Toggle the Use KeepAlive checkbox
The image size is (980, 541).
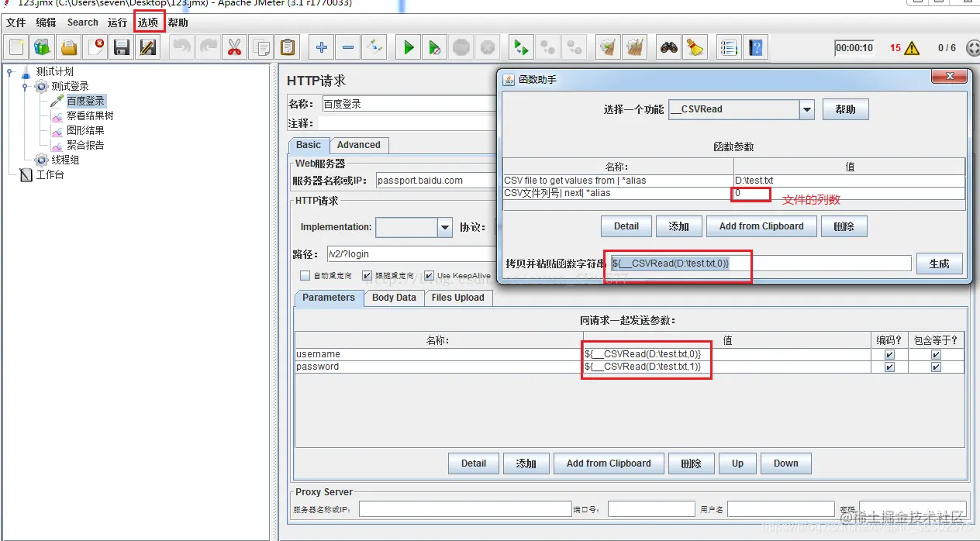[x=429, y=276]
